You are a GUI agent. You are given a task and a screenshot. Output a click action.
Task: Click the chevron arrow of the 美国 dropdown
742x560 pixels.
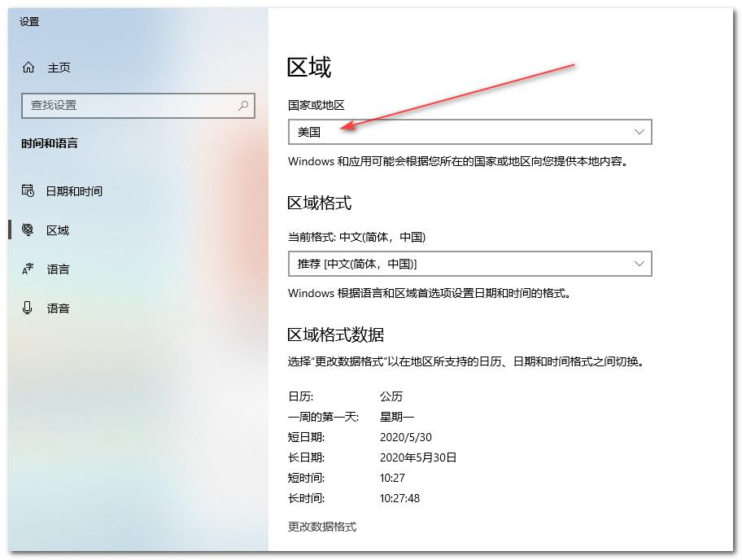[x=639, y=132]
